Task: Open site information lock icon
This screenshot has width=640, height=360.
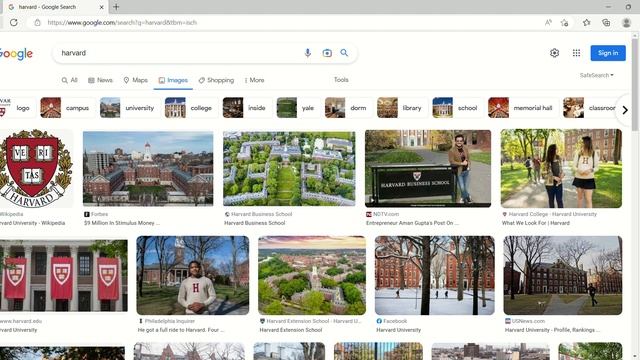Action: 38,22
